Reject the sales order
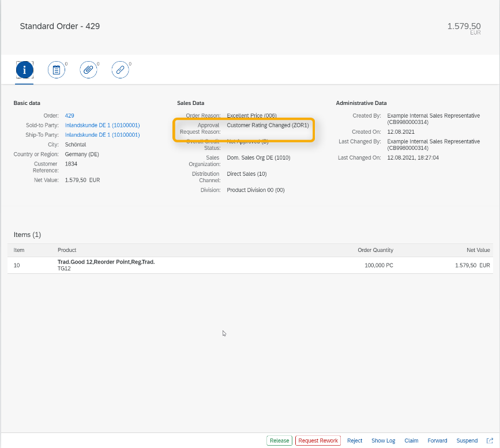500x448 pixels. [355, 440]
